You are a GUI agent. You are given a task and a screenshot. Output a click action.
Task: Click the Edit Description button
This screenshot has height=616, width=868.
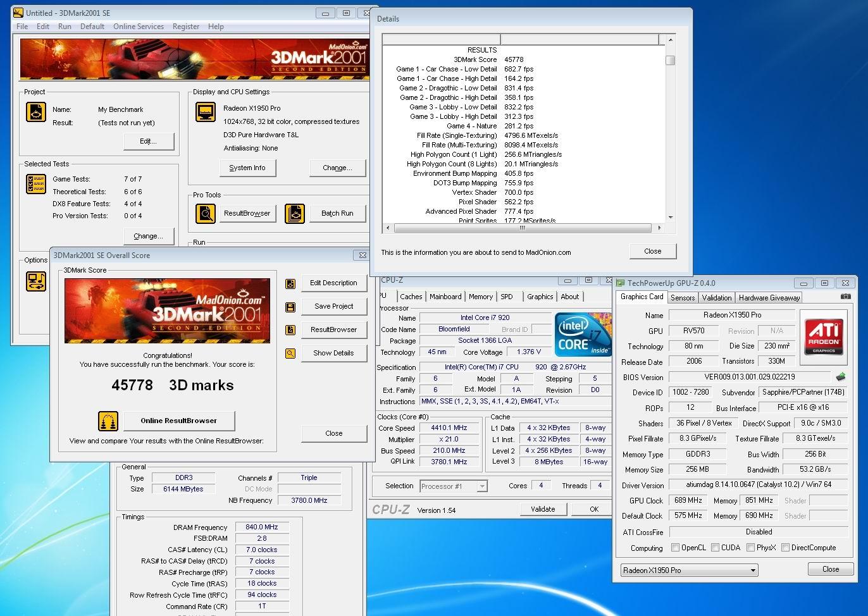[x=333, y=283]
